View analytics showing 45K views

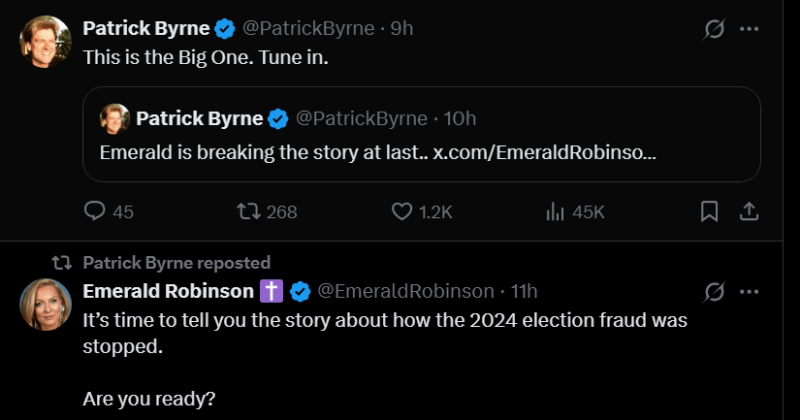[556, 211]
